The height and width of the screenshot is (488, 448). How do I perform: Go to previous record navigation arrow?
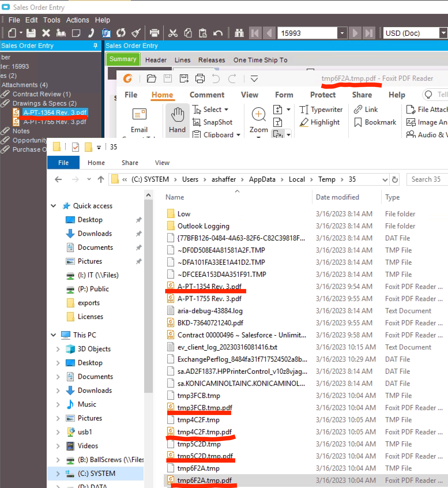pos(269,33)
